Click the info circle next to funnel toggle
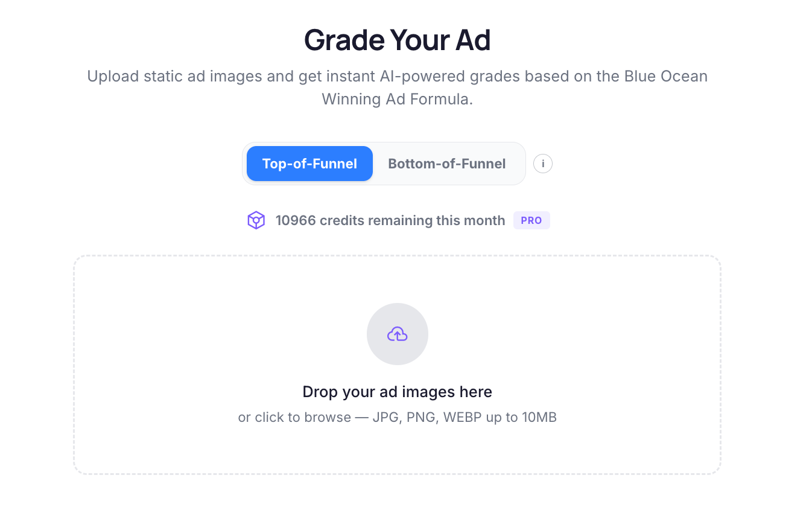Image resolution: width=812 pixels, height=513 pixels. (x=542, y=164)
